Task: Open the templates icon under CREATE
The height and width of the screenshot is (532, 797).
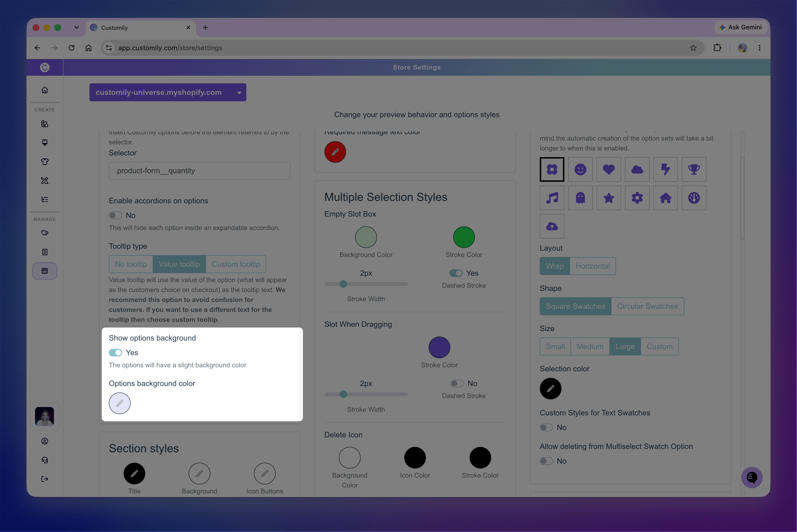Action: 44,124
